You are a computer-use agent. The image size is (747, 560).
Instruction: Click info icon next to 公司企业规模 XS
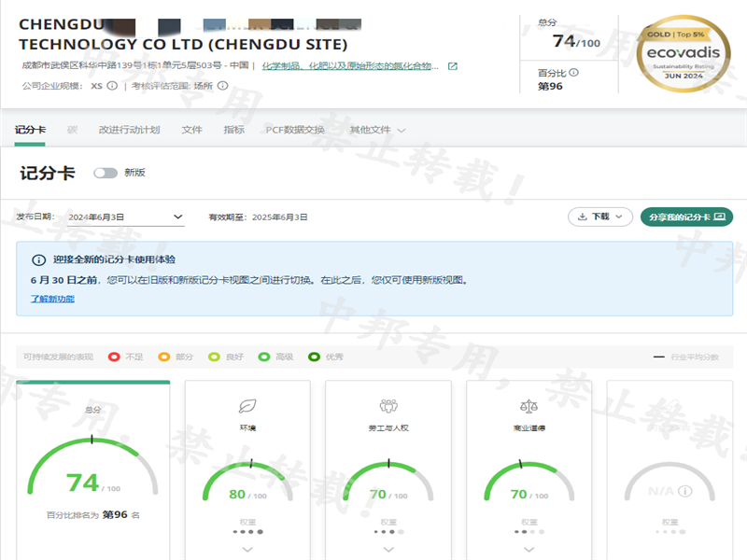pyautogui.click(x=112, y=86)
